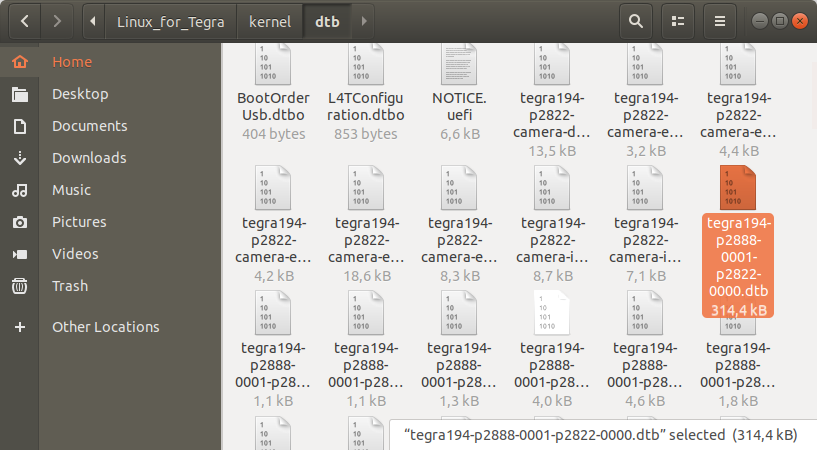The height and width of the screenshot is (450, 817).
Task: Navigate to kernel folder in path bar
Action: coord(270,21)
